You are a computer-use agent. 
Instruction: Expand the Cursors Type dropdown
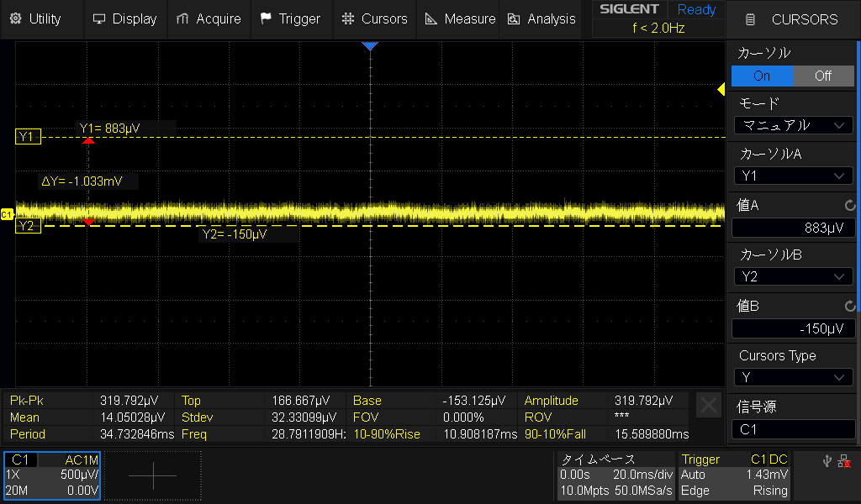tap(793, 377)
